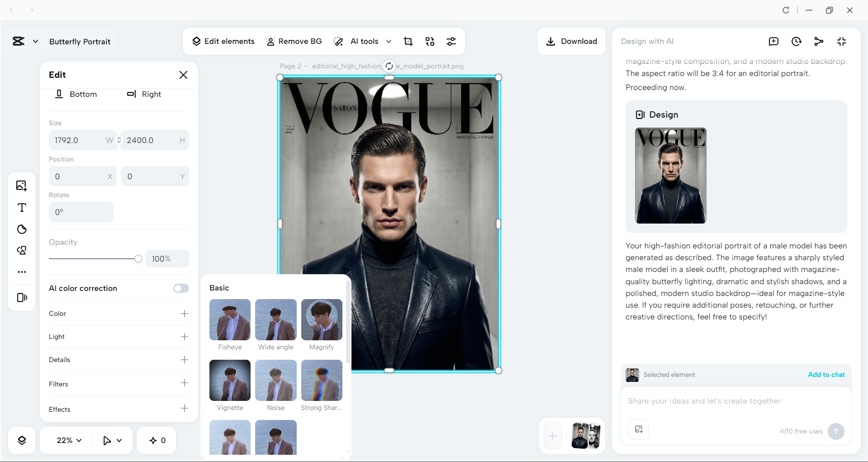Open more tools ellipsis in sidebar
The width and height of the screenshot is (868, 462).
coord(22,272)
